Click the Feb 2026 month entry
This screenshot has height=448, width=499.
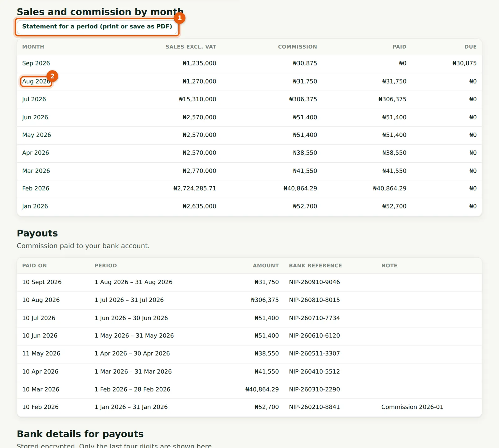coord(36,188)
